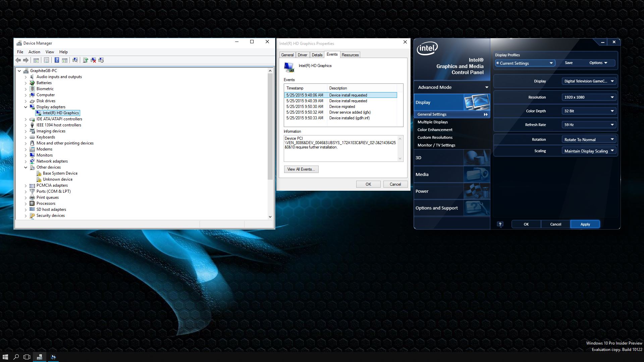644x362 pixels.
Task: Collapse the Other devices node
Action: tap(25, 167)
